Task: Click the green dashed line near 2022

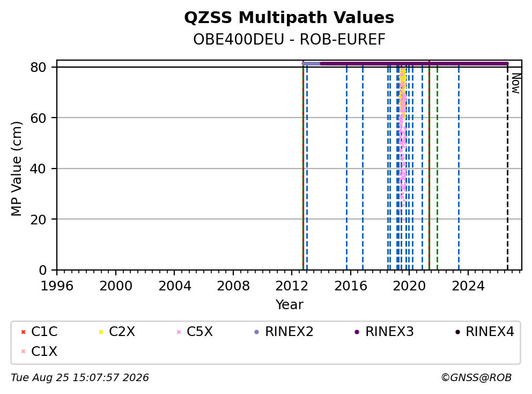Action: 437,168
